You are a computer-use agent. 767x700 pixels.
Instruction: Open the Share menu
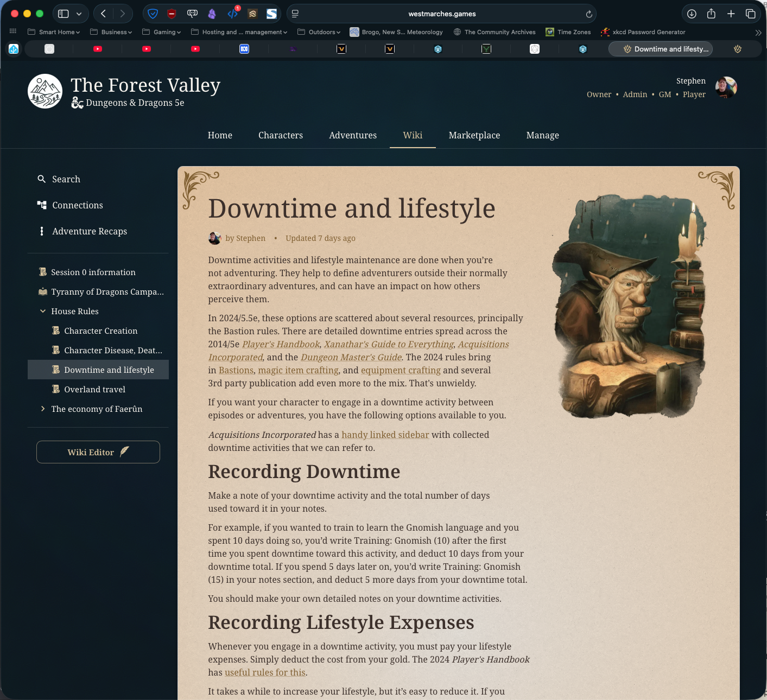pyautogui.click(x=711, y=14)
